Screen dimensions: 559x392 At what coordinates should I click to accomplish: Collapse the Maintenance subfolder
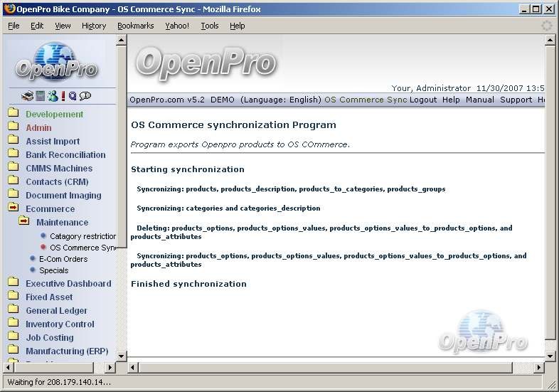pos(23,222)
